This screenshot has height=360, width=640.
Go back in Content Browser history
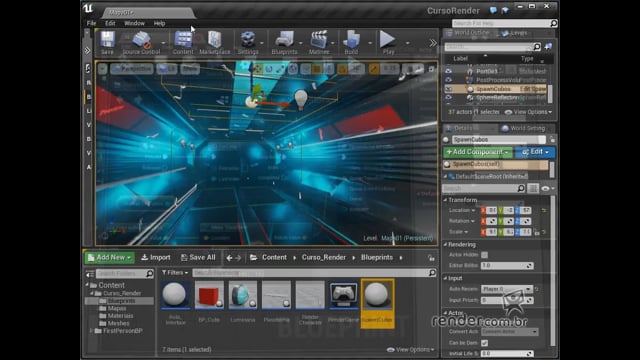tap(229, 258)
